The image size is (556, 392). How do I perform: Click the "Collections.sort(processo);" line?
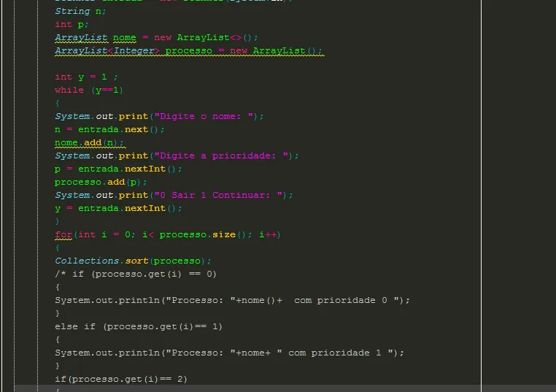(x=133, y=261)
